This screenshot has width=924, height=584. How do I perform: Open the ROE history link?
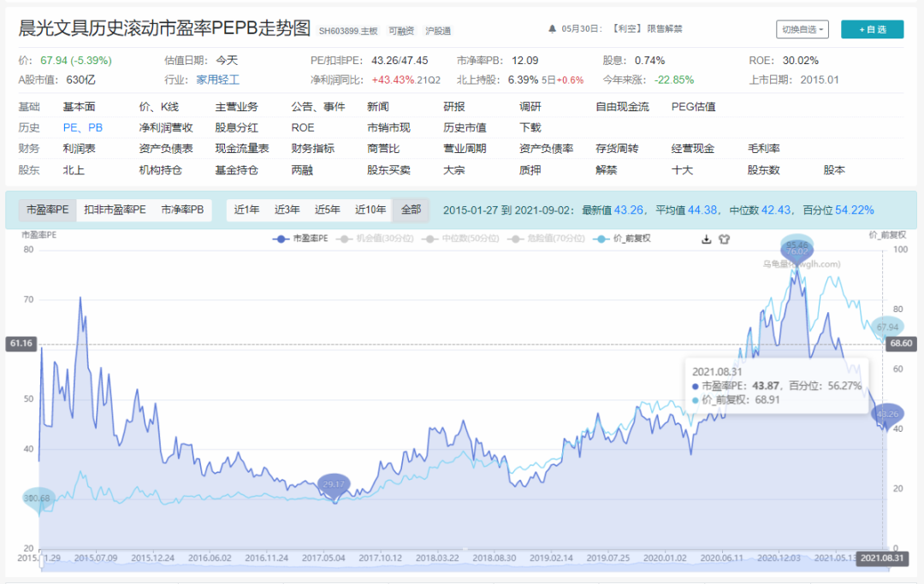(x=302, y=127)
